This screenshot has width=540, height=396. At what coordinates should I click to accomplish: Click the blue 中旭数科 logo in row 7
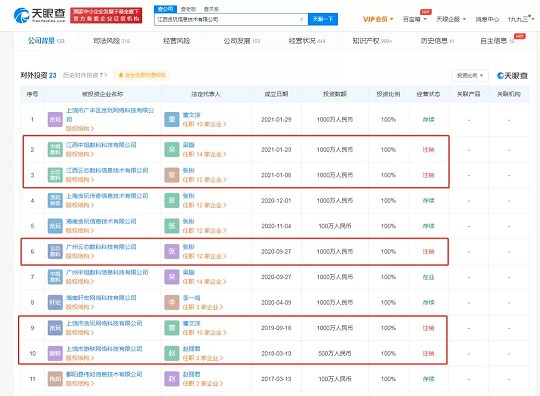(55, 277)
